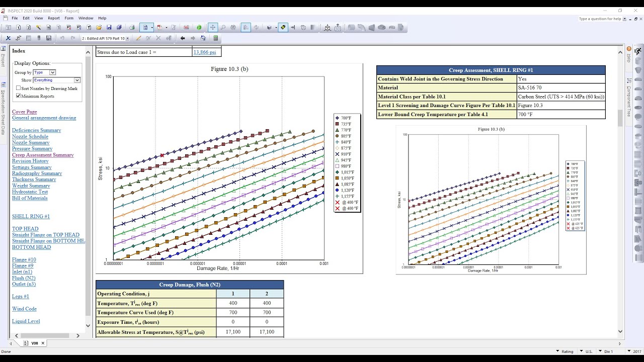Open the Group by Type dropdown
Image resolution: width=644 pixels, height=362 pixels.
(44, 72)
